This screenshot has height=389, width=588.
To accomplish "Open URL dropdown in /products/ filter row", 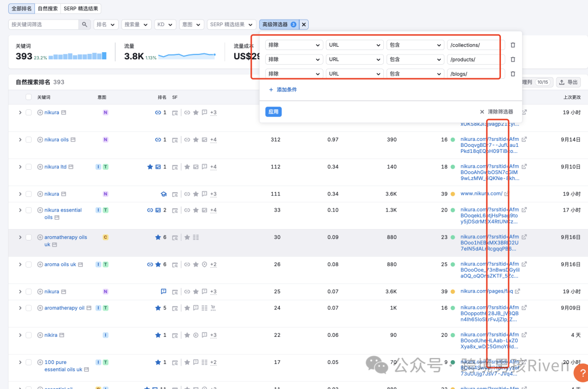I will (355, 59).
